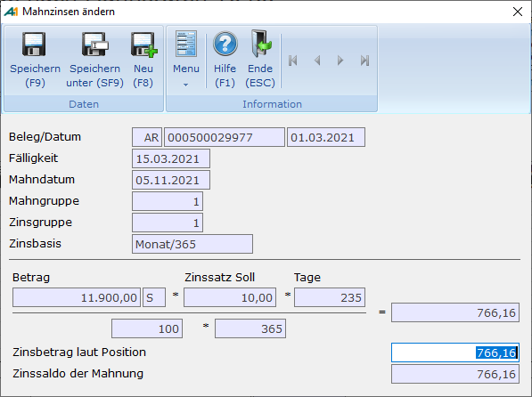The width and height of the screenshot is (532, 397).
Task: Jump to last record navigation arrow
Action: tap(364, 61)
